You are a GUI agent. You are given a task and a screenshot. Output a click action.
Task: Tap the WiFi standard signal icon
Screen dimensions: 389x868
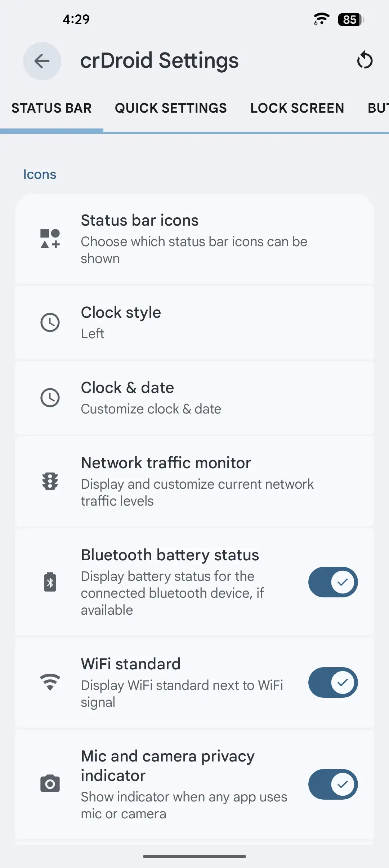50,682
